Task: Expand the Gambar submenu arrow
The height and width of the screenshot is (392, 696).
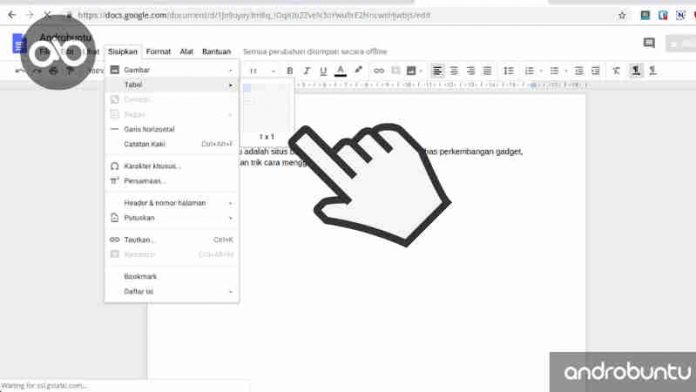Action: [x=230, y=70]
